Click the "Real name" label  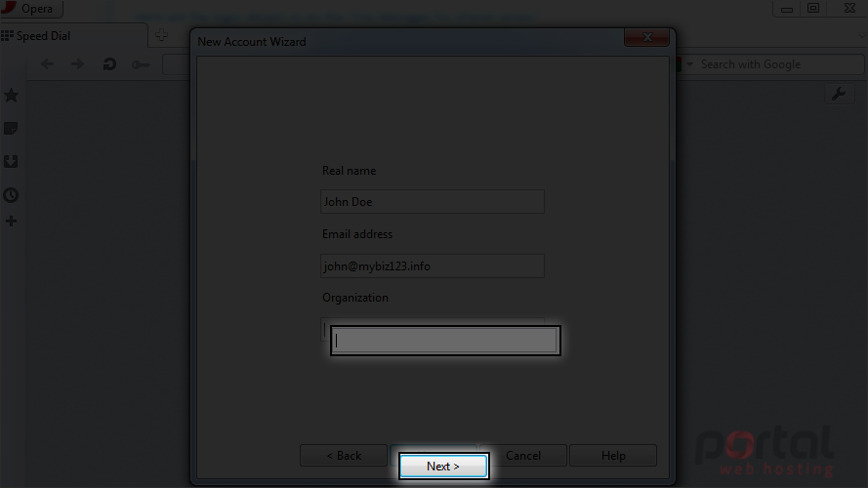(x=350, y=171)
